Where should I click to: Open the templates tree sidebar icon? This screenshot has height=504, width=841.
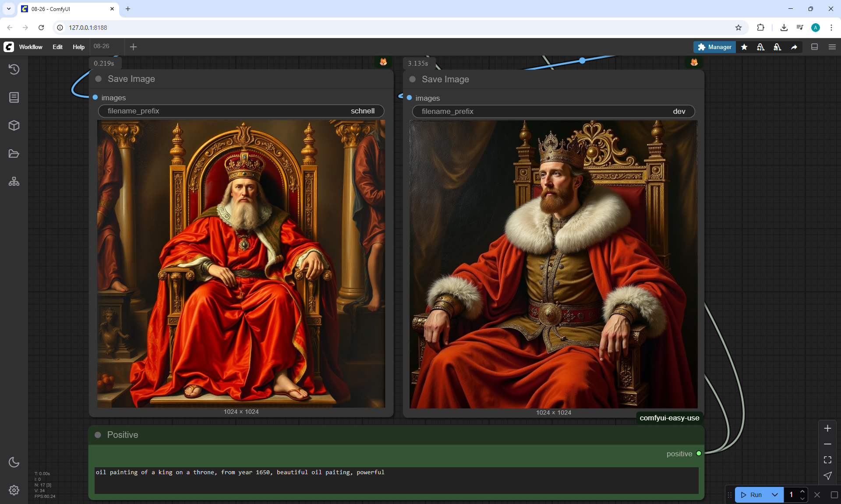click(14, 182)
